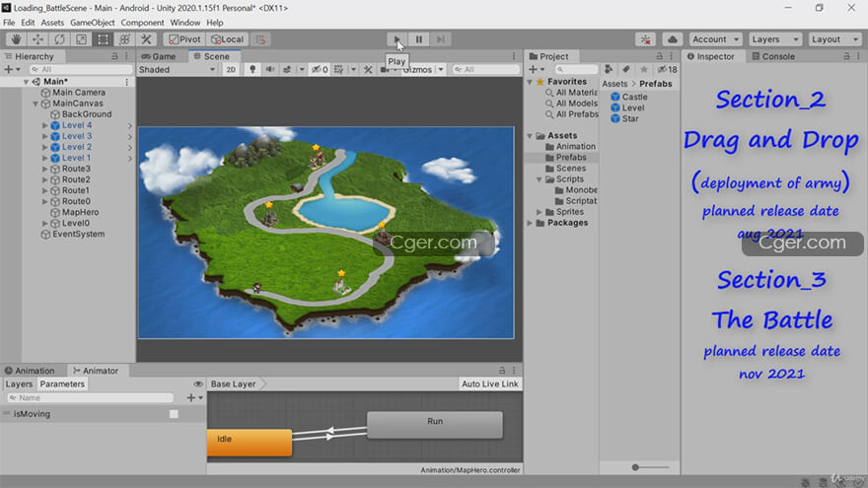The height and width of the screenshot is (488, 868).
Task: Switch to the Animation tab
Action: (30, 371)
